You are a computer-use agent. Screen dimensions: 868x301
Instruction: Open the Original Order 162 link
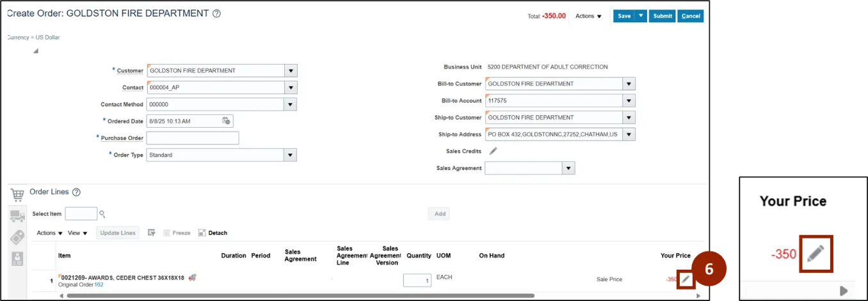click(99, 284)
